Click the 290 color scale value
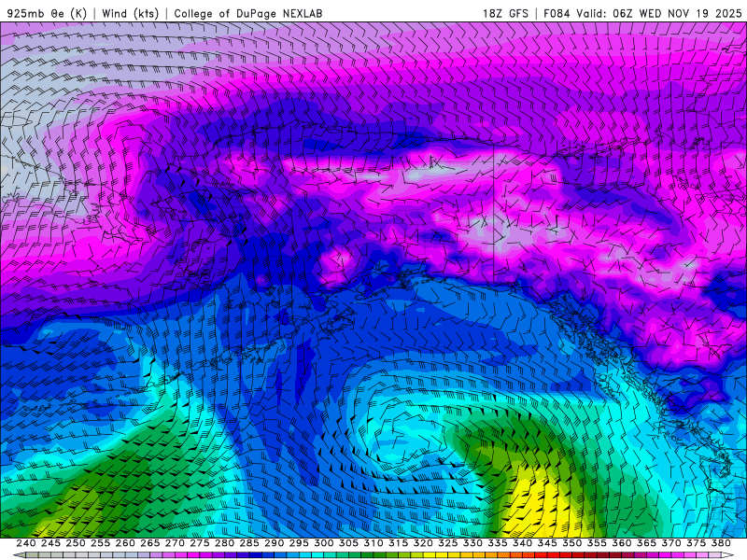This screenshot has height=560, width=747. (x=274, y=543)
